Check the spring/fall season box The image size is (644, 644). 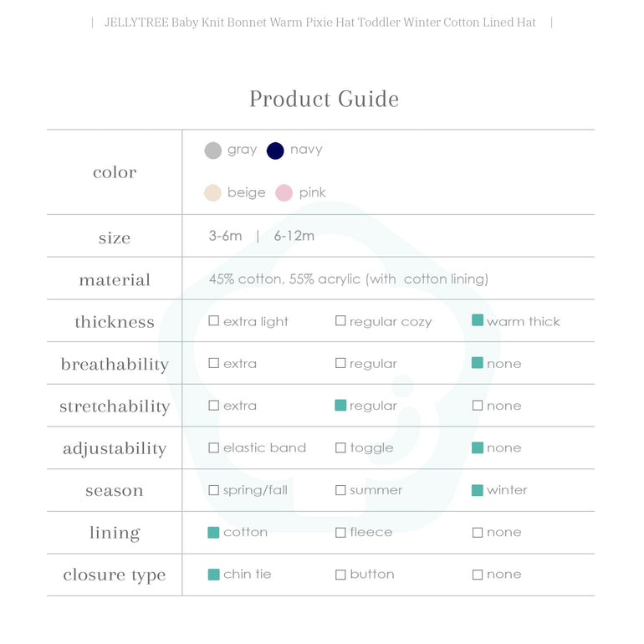coord(214,490)
